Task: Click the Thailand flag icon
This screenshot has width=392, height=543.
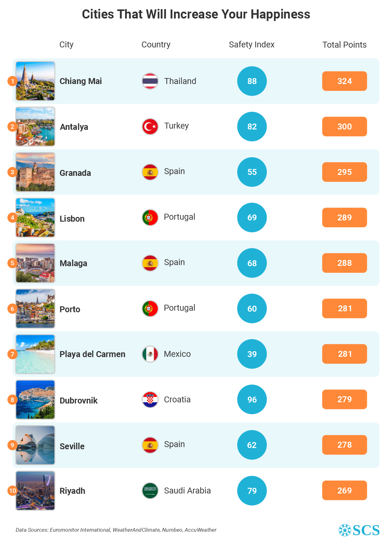Action: [150, 81]
